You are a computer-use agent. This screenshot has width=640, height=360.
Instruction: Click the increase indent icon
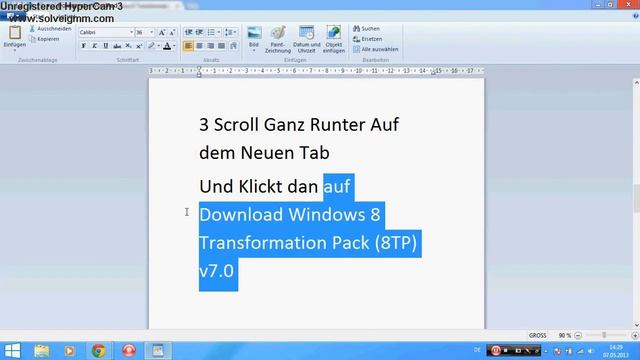click(x=199, y=32)
